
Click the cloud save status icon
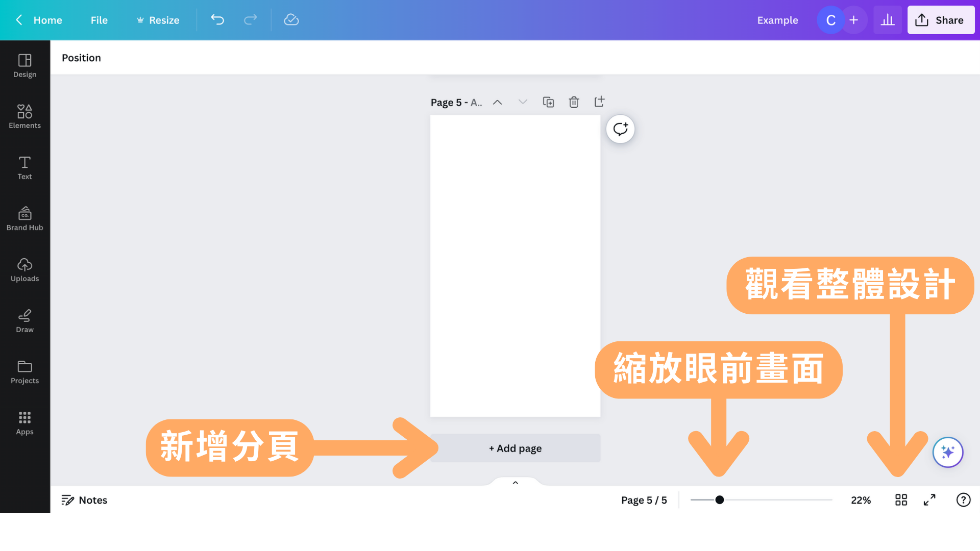[291, 20]
